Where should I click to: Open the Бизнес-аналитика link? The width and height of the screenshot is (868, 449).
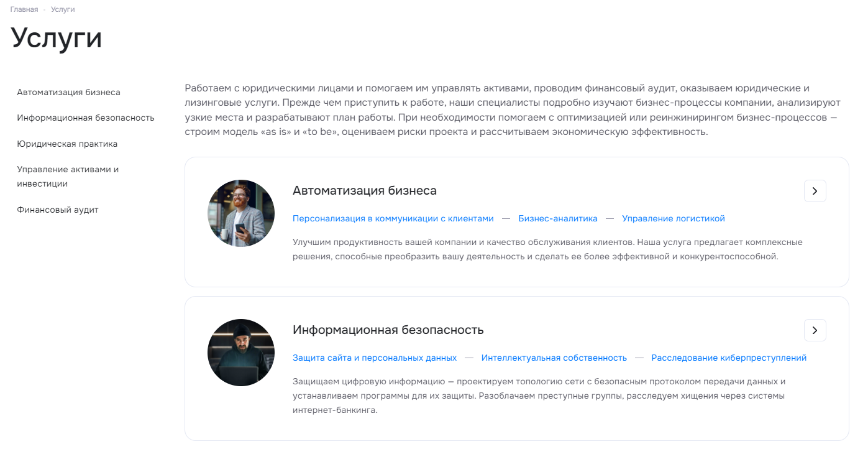click(558, 218)
